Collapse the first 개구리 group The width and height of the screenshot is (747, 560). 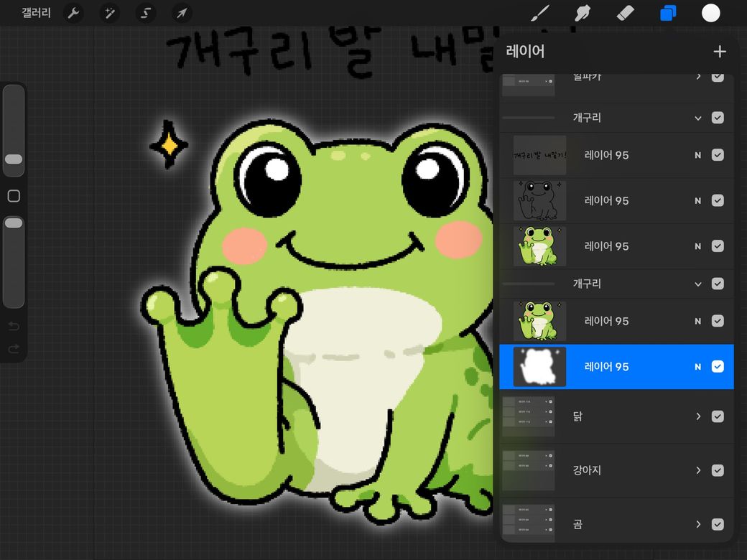[x=698, y=118]
